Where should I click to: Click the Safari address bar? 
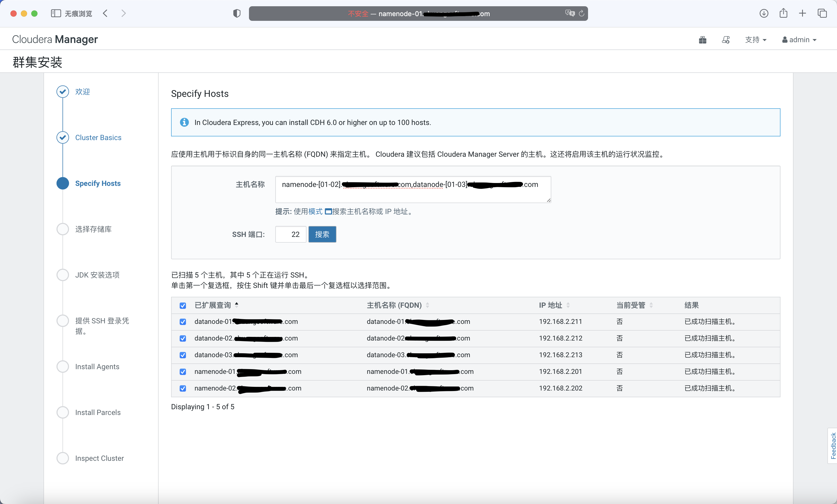point(418,13)
